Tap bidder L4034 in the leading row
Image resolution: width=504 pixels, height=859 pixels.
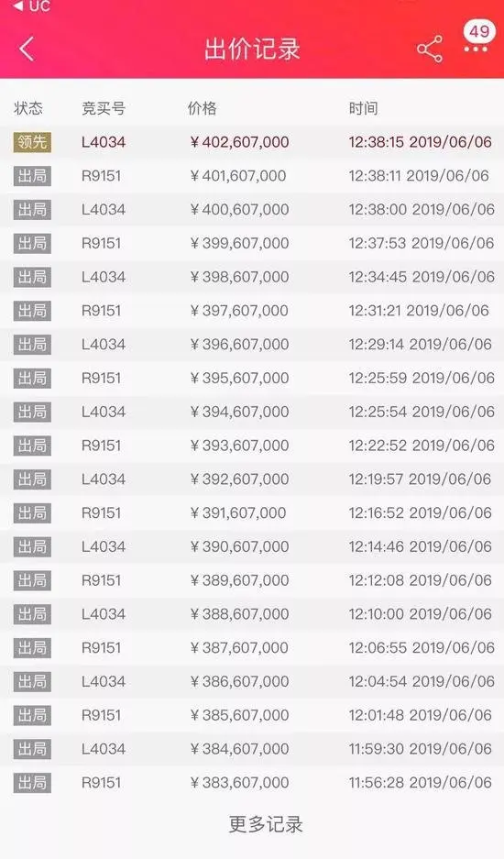(x=104, y=142)
